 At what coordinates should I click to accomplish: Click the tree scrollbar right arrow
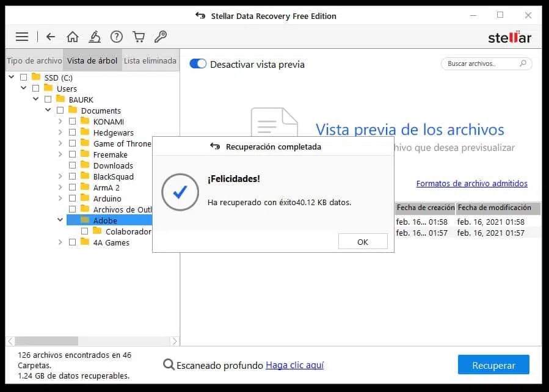click(175, 341)
